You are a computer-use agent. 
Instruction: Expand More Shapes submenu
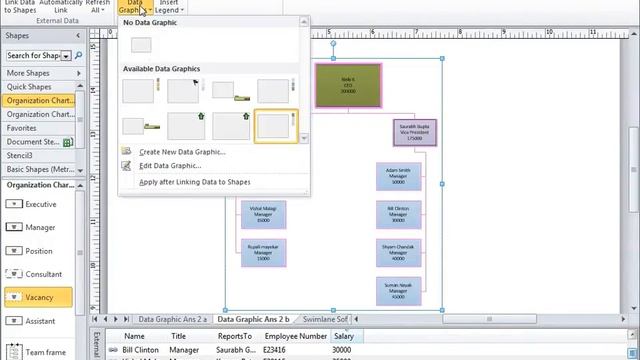click(x=43, y=73)
